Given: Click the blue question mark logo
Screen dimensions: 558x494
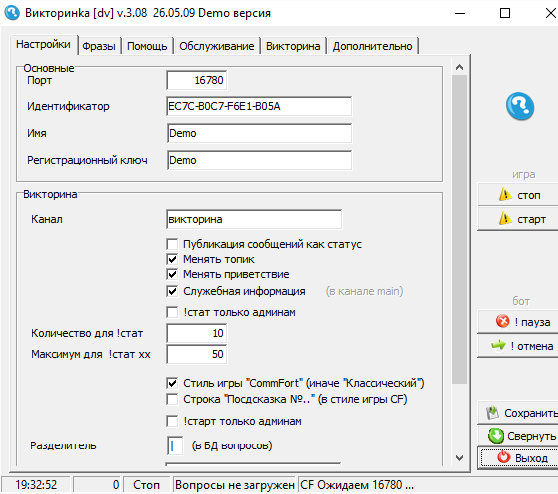Looking at the screenshot, I should (520, 106).
